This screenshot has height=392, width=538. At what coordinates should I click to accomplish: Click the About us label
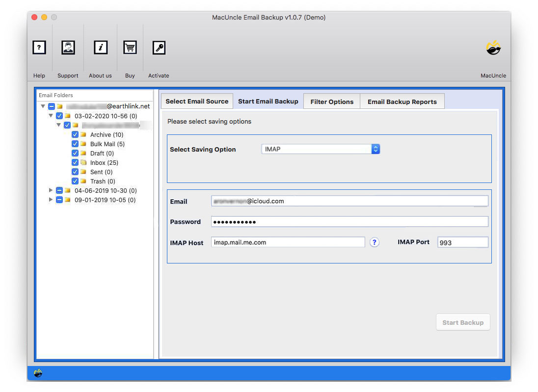(100, 76)
